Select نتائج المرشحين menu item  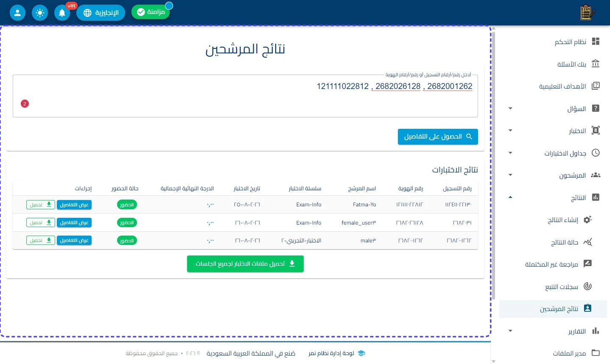point(553,309)
